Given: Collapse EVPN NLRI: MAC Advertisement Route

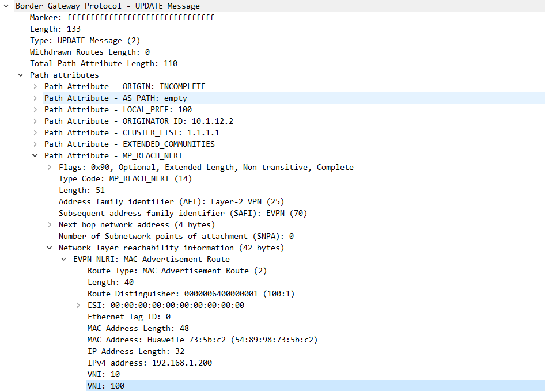Looking at the screenshot, I should pos(64,260).
